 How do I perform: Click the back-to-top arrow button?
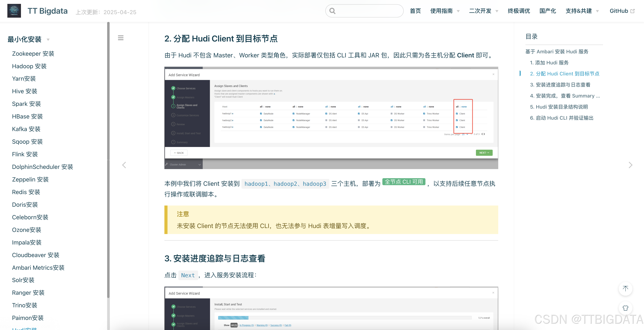pyautogui.click(x=625, y=289)
